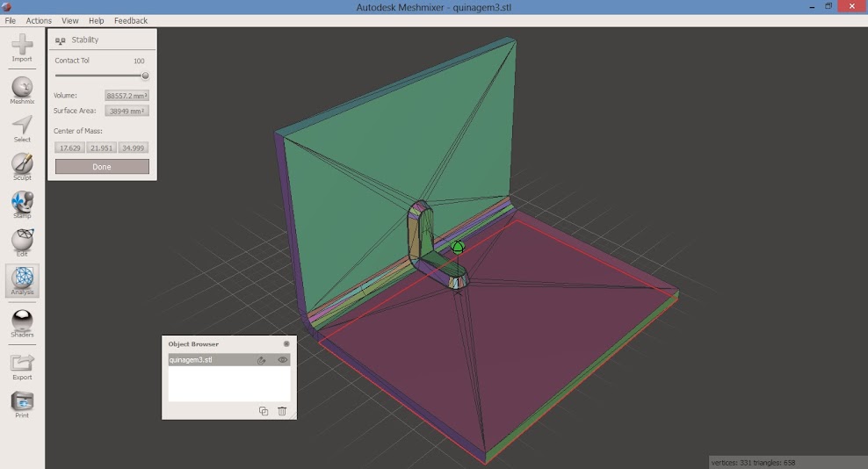The height and width of the screenshot is (469, 868).
Task: Open the Meshmix tool
Action: (22, 90)
